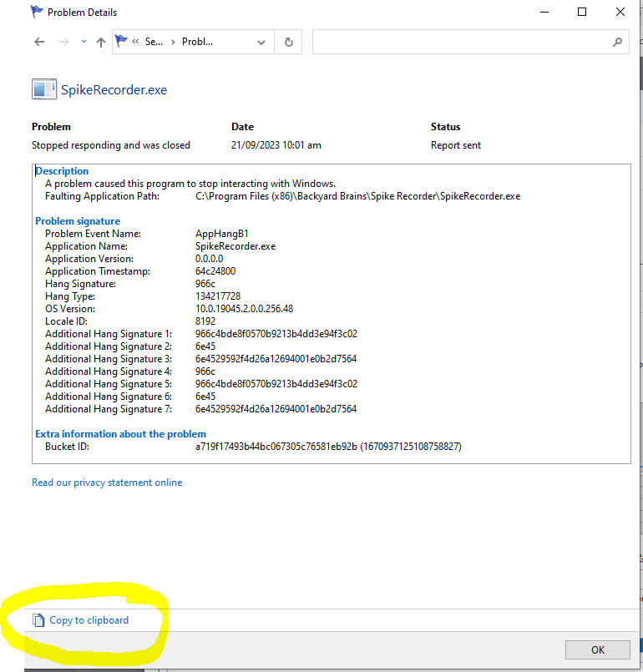Maximize the Problem Details window
Image resolution: width=643 pixels, height=672 pixels.
(582, 12)
